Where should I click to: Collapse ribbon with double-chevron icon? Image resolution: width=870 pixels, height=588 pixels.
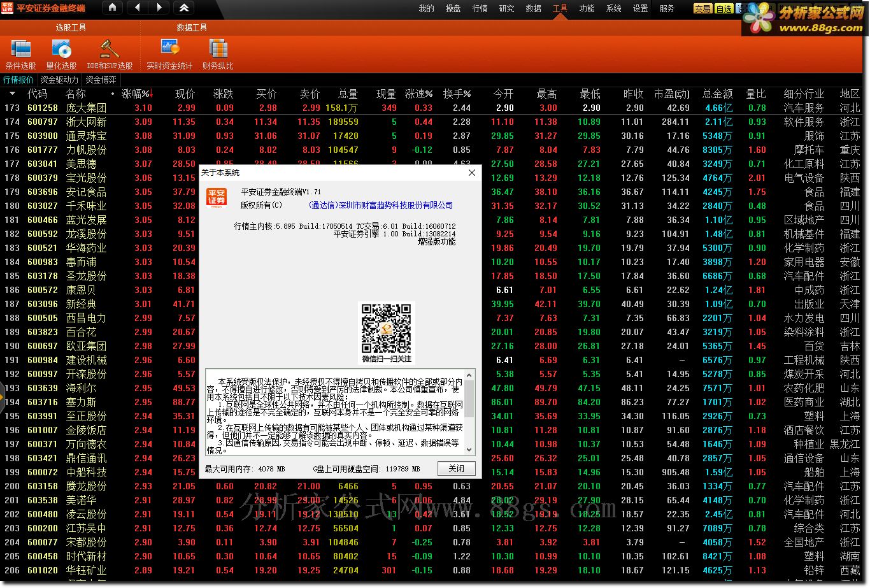[183, 8]
